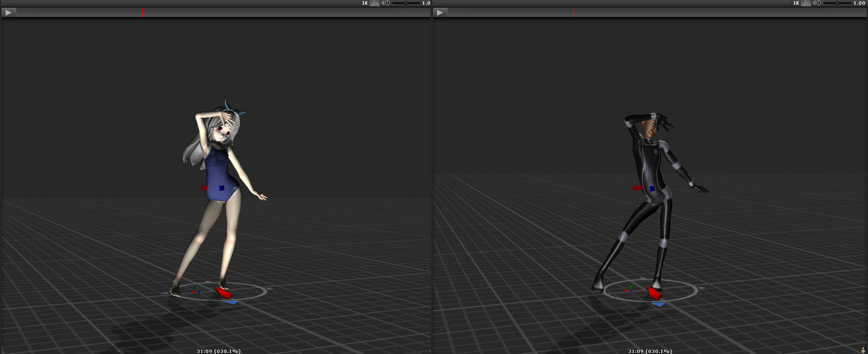Click the 1.00 speed value, right viewport
The width and height of the screenshot is (868, 354).
tap(859, 3)
